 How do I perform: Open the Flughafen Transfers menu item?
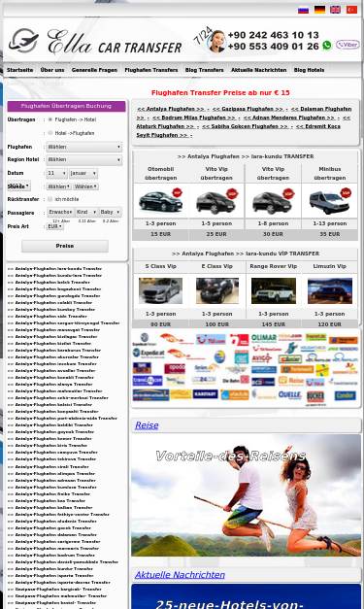click(151, 70)
